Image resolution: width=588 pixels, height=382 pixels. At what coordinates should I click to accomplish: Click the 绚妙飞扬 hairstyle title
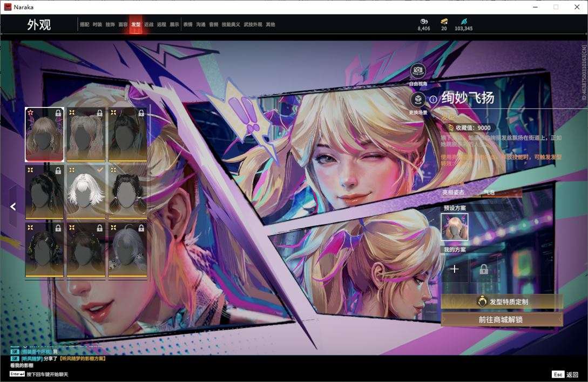tap(468, 98)
